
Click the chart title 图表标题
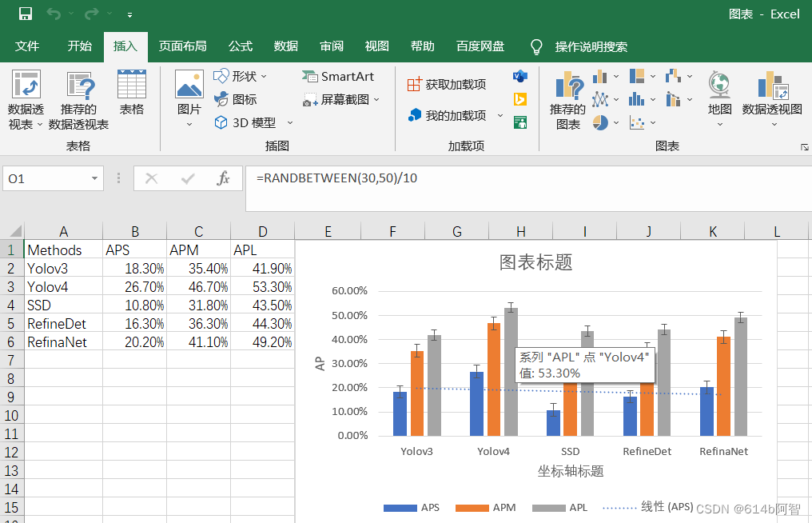[536, 262]
